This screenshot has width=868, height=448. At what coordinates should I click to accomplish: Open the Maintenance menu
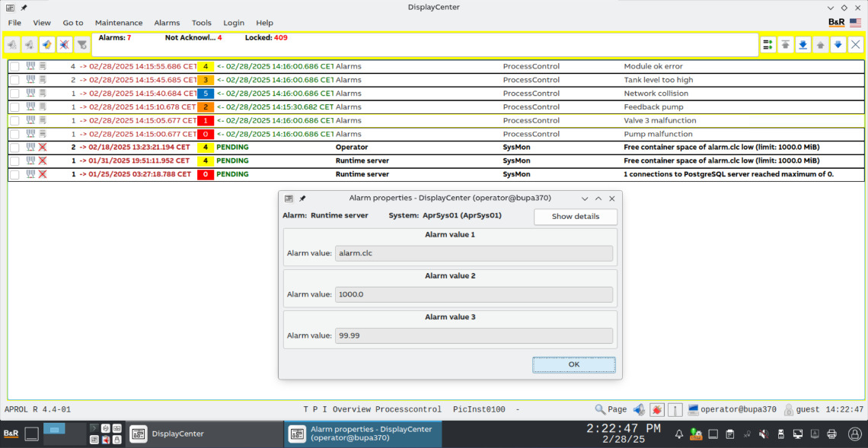[x=118, y=23]
